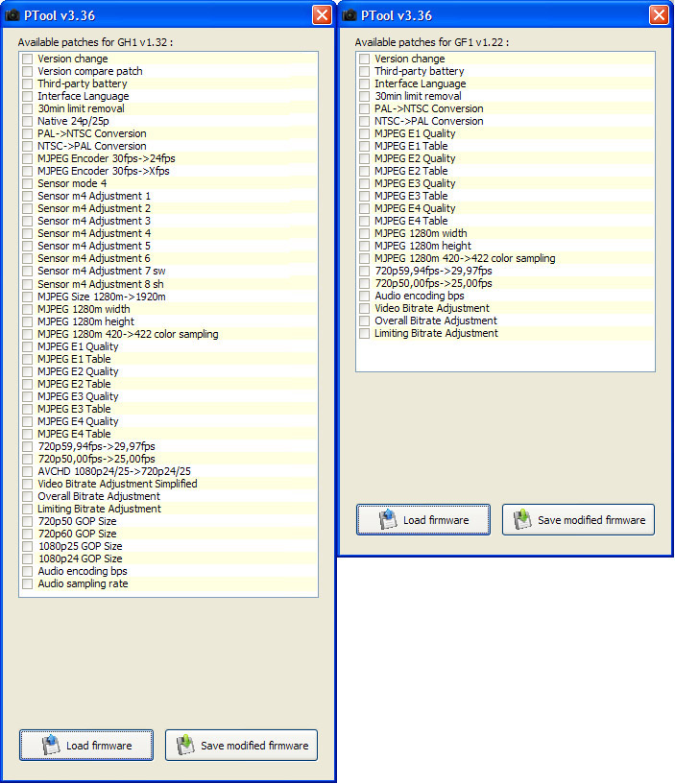
Task: Close the GH1 PTool window
Action: coord(322,15)
